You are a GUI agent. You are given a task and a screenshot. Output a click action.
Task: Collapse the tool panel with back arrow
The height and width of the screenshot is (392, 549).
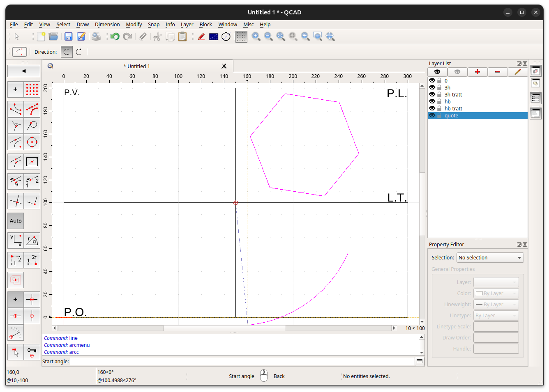[24, 71]
